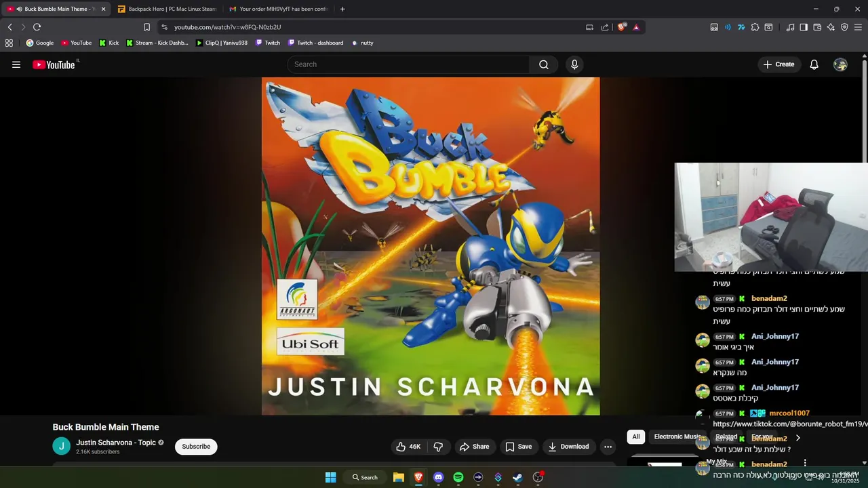The width and height of the screenshot is (868, 488).
Task: Open YouTube notifications bell
Action: tap(814, 64)
